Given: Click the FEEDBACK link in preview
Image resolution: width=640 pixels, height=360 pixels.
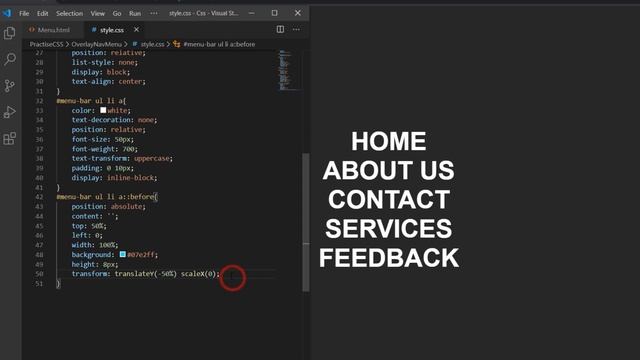Looking at the screenshot, I should click(389, 258).
